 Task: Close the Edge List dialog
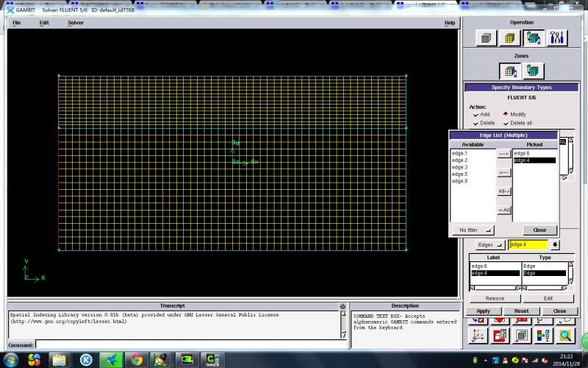pos(539,230)
